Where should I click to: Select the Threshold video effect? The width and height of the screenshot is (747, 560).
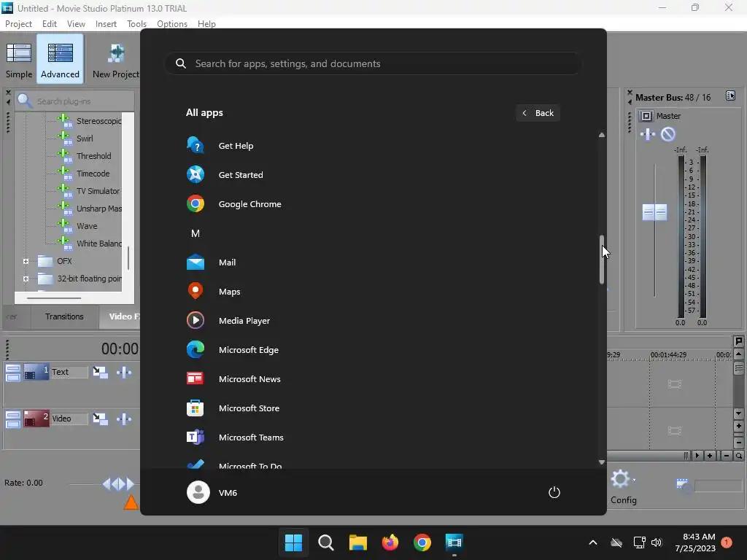click(x=93, y=156)
